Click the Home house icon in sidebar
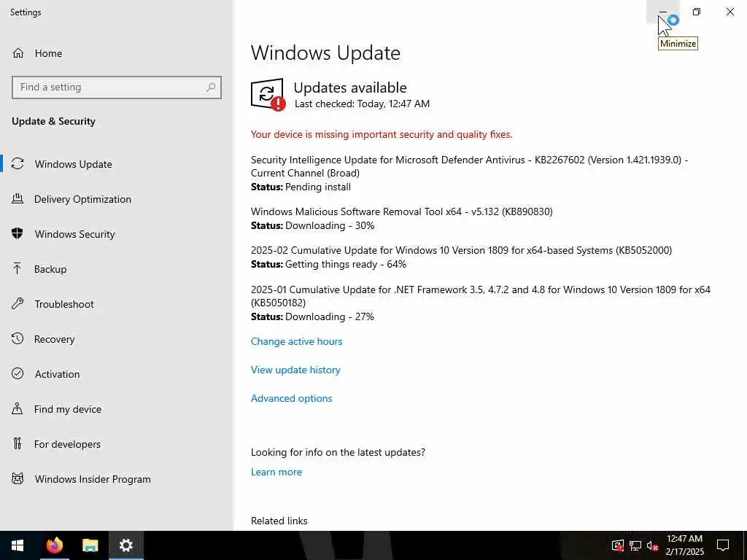Image resolution: width=747 pixels, height=560 pixels. point(18,52)
